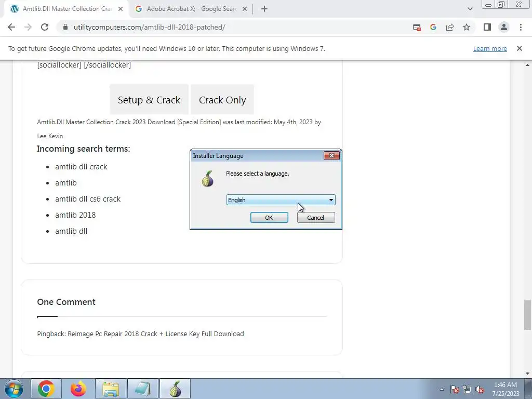Open Chrome three-dot menu

[521, 27]
